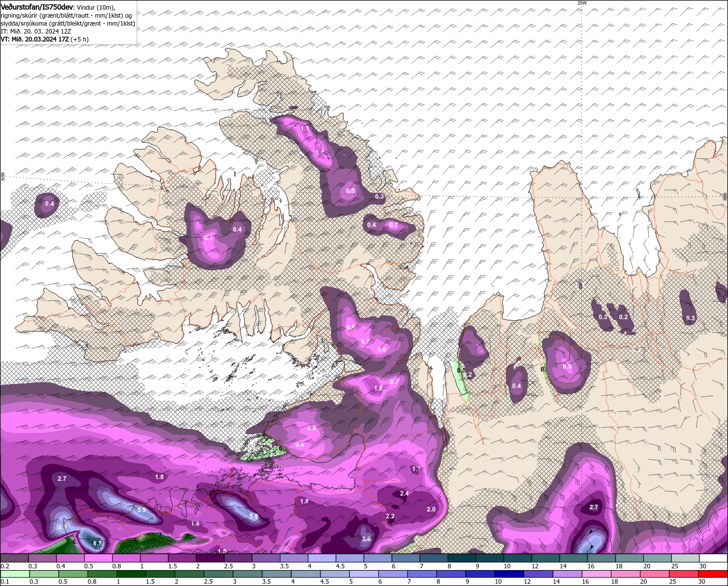Click the 2.2 precipitation value on the map

tap(390, 516)
